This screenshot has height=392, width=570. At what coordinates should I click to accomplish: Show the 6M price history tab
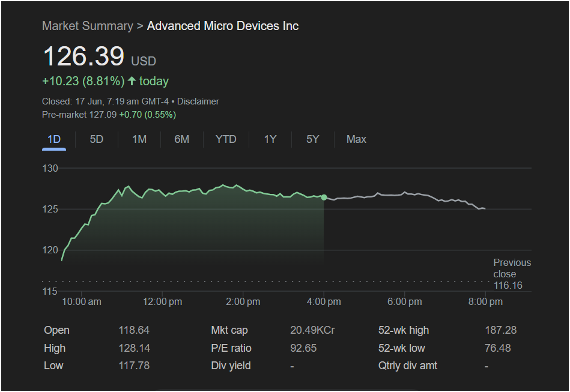click(x=182, y=139)
